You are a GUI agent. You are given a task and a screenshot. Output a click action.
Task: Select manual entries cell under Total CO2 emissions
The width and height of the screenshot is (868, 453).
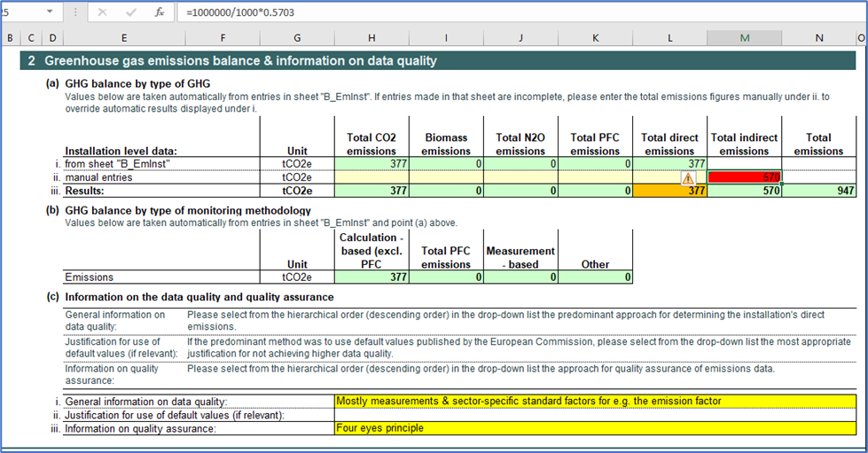pos(371,177)
